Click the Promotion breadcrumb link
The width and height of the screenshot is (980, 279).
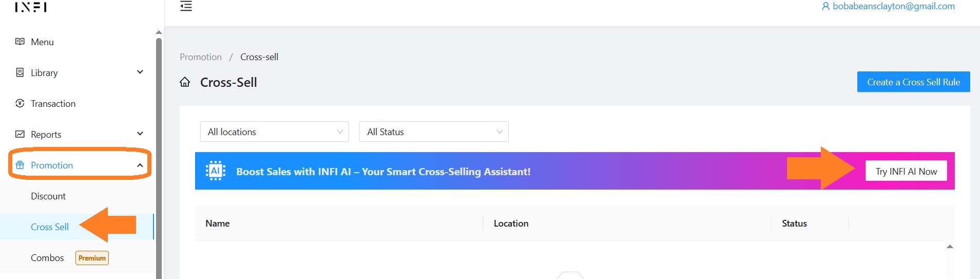coord(201,57)
